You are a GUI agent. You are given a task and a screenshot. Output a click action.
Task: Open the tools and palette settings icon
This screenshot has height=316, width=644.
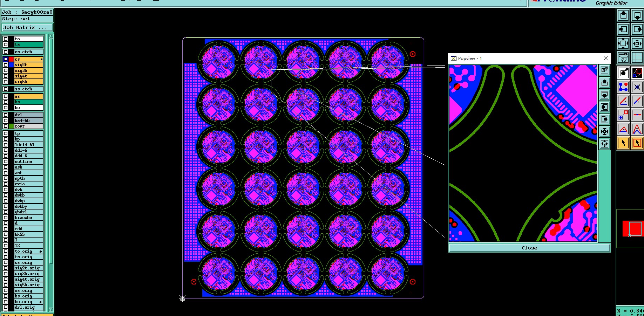(623, 57)
